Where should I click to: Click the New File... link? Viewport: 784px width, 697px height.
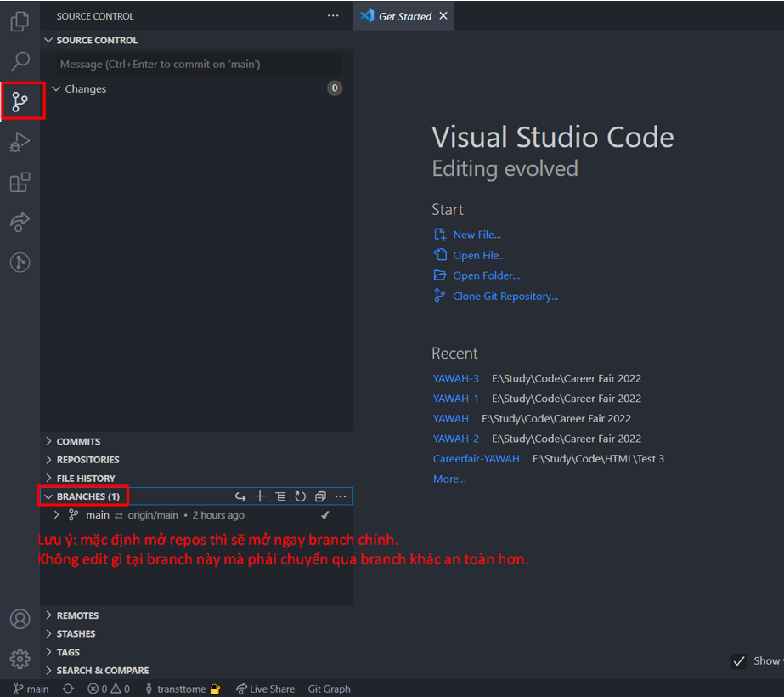pos(477,235)
